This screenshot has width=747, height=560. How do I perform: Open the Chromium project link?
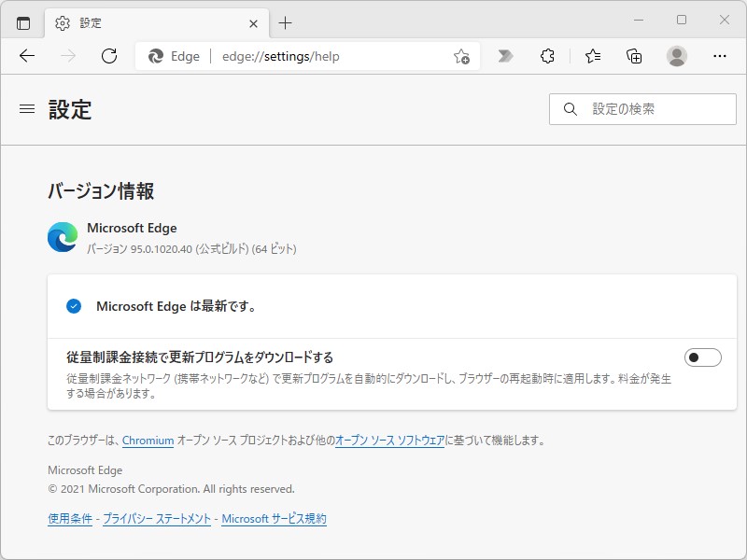148,440
